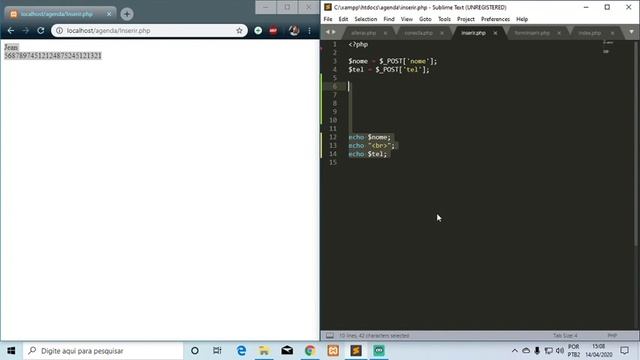The height and width of the screenshot is (360, 640).
Task: Open File Explorer from the taskbar
Action: coord(264,351)
